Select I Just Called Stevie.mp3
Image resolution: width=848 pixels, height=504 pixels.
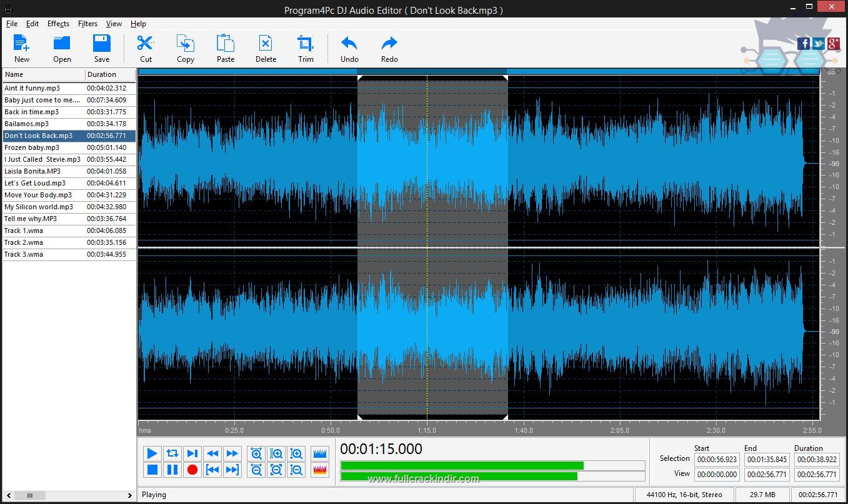(69, 159)
